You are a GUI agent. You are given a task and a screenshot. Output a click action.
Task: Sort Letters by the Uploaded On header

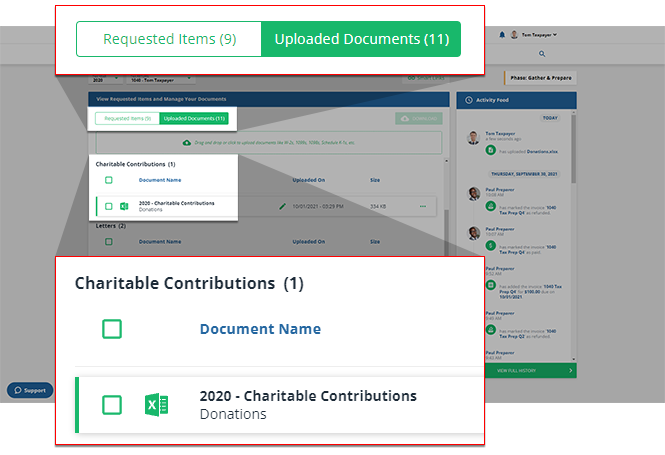tap(308, 242)
